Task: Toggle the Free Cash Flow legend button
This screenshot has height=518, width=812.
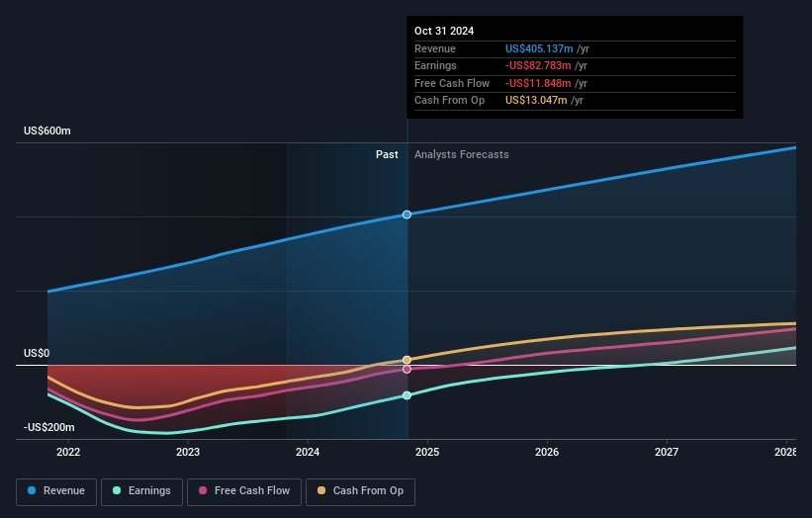Action: click(x=244, y=491)
